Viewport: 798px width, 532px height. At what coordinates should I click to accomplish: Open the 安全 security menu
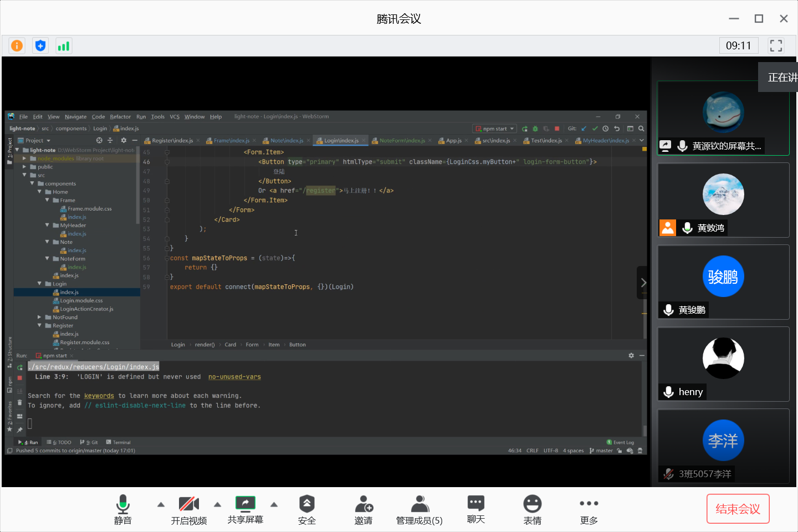pyautogui.click(x=306, y=509)
